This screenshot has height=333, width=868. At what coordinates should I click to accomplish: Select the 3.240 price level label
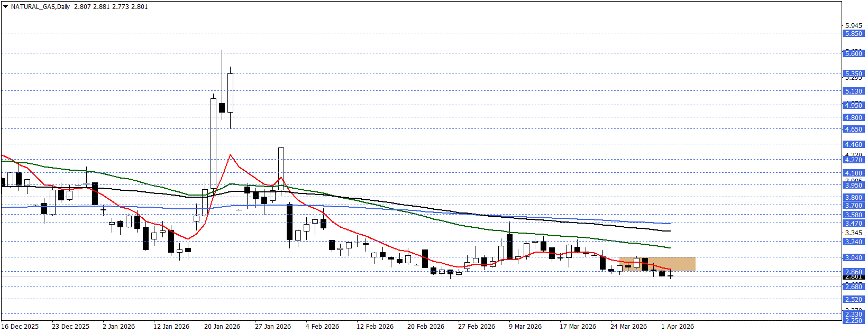[x=853, y=242]
